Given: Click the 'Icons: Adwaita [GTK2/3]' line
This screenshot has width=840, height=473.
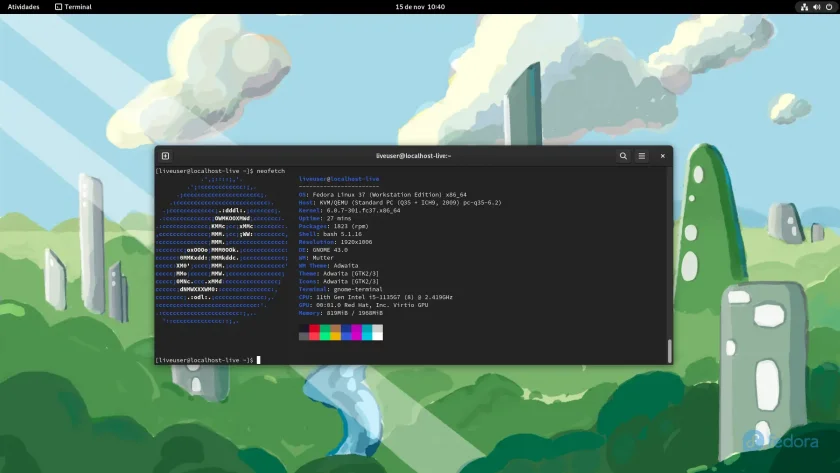Looking at the screenshot, I should pyautogui.click(x=339, y=281).
